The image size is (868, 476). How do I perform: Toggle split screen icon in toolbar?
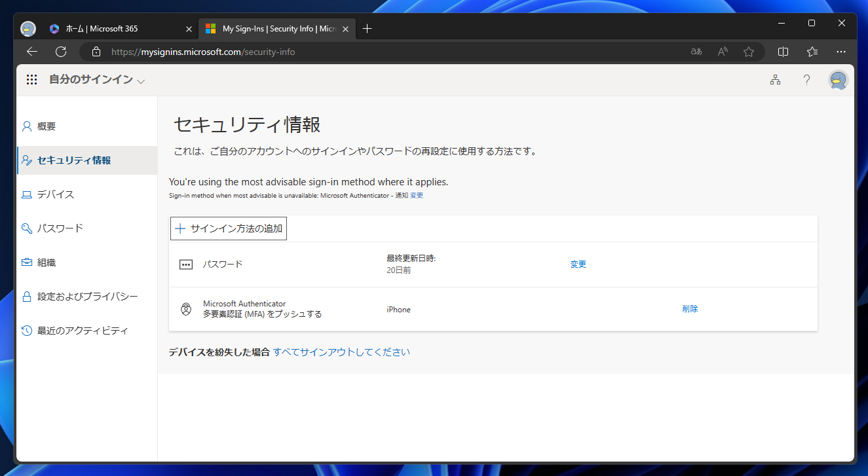(x=783, y=52)
